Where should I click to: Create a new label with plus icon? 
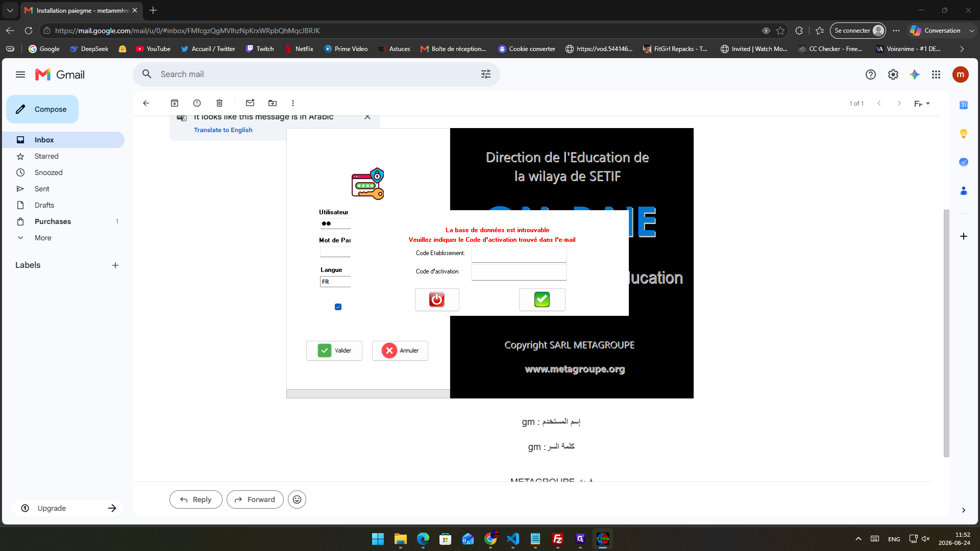(x=115, y=265)
